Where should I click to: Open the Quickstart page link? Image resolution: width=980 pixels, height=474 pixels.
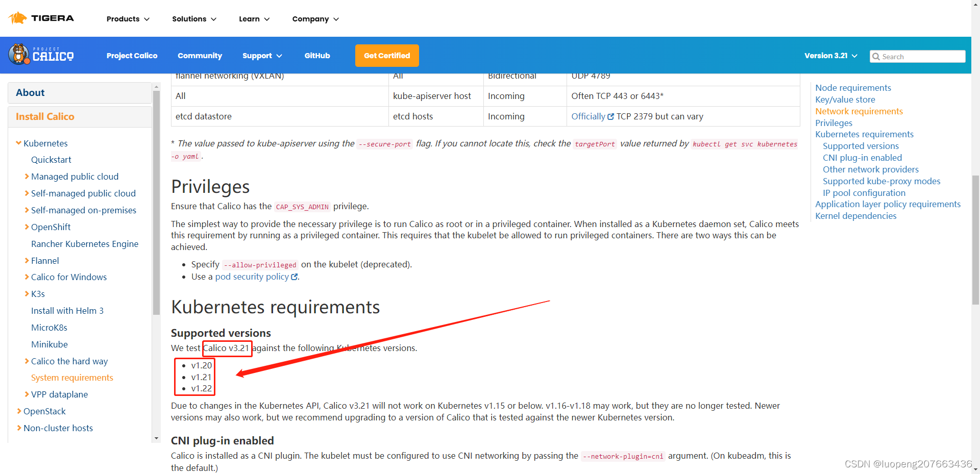pos(51,160)
